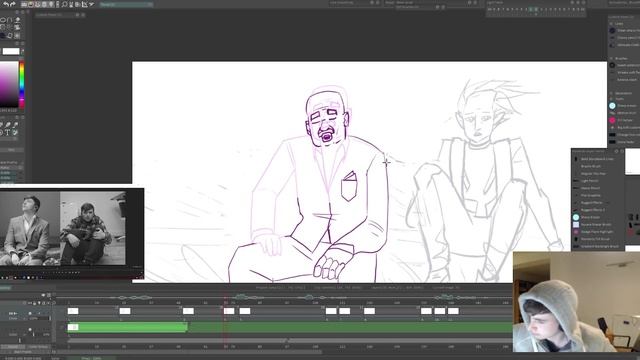Viewport: 640px width, 360px height.
Task: Close the small custom panel at top left
Action: pyautogui.click(x=83, y=15)
